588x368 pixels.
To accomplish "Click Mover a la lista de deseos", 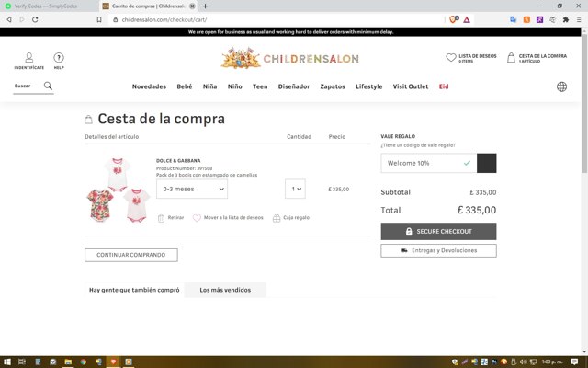I will [x=233, y=218].
